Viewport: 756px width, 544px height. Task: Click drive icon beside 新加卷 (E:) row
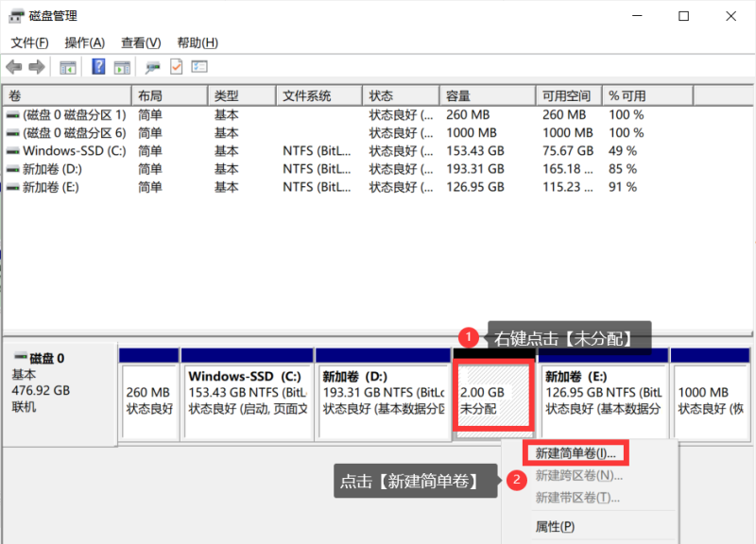13,187
